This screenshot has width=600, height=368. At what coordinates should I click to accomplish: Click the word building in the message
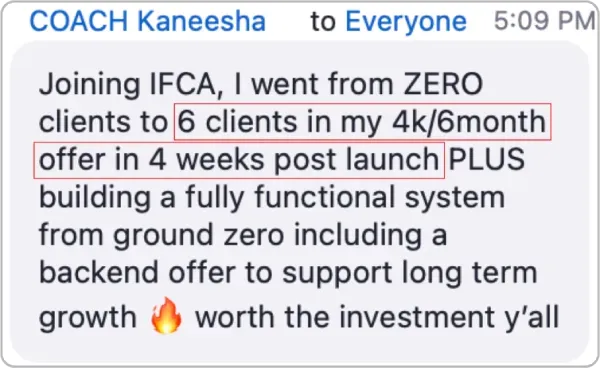tap(95, 199)
